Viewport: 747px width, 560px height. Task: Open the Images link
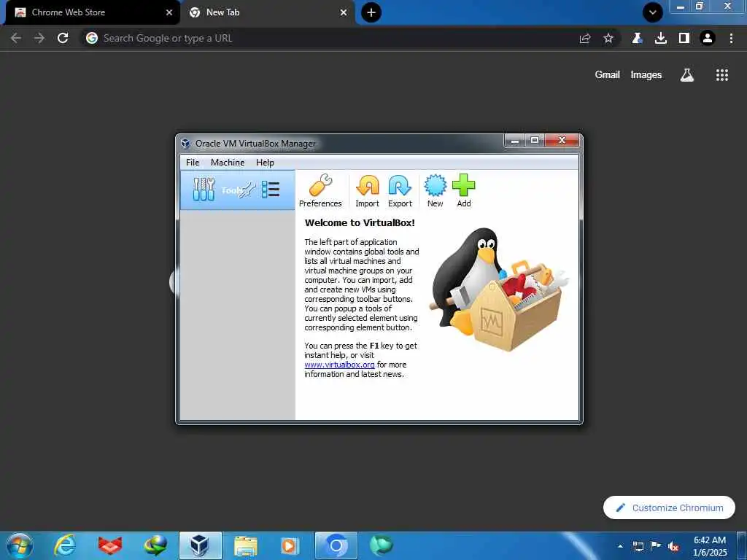pos(646,75)
